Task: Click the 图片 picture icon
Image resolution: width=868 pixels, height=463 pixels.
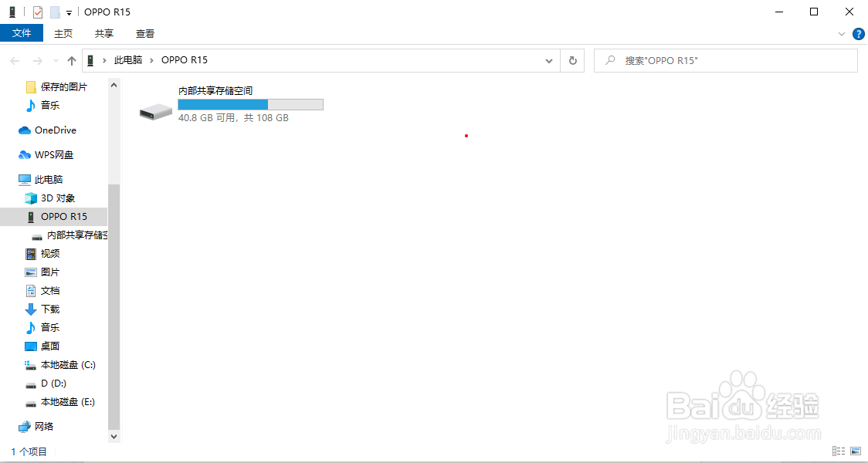Action: click(31, 272)
